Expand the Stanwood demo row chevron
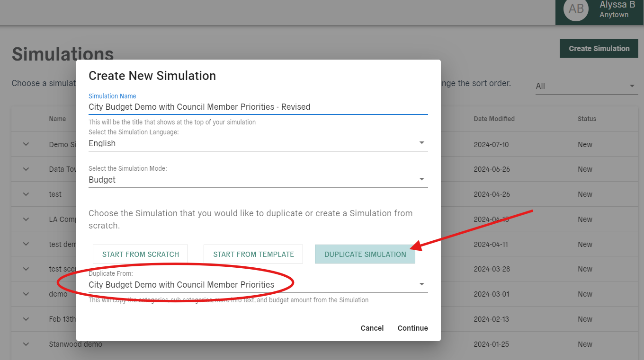This screenshot has height=360, width=644. [x=26, y=344]
